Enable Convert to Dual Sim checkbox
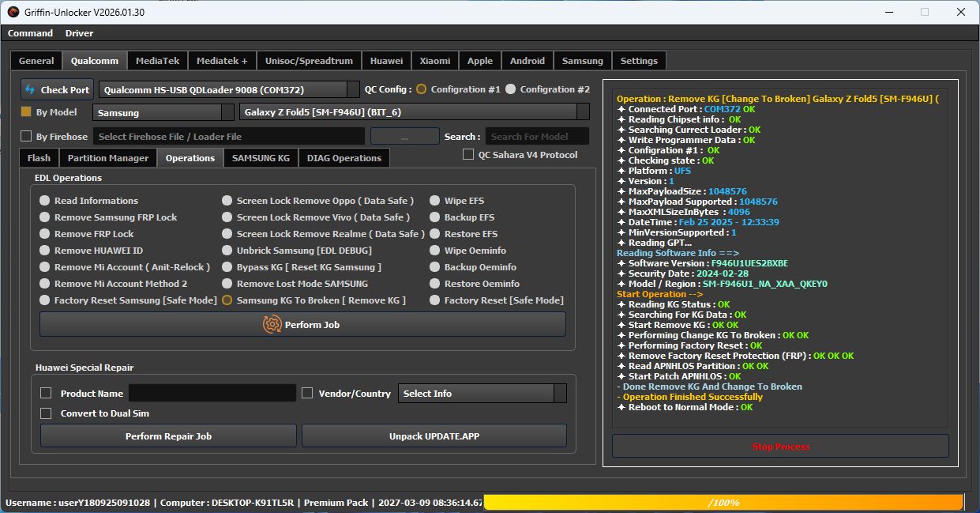Screen dimensions: 980x513 (x=46, y=413)
